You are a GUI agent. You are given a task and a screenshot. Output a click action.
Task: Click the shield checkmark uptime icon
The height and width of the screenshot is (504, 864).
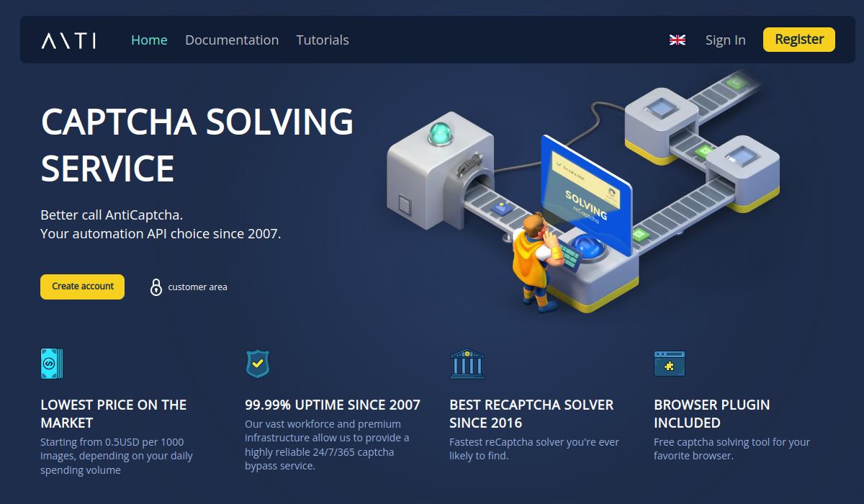[257, 364]
